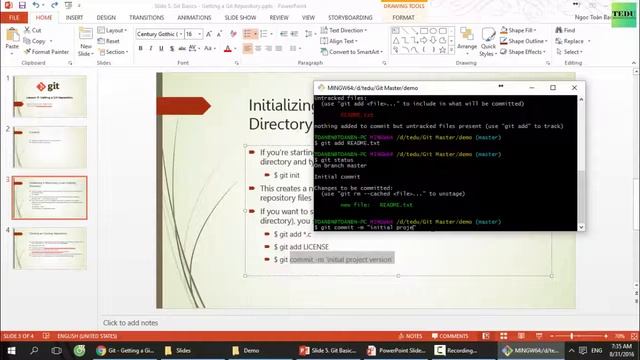Align text left in Paragraph group
This screenshot has width=640, height=360.
pos(248,49)
